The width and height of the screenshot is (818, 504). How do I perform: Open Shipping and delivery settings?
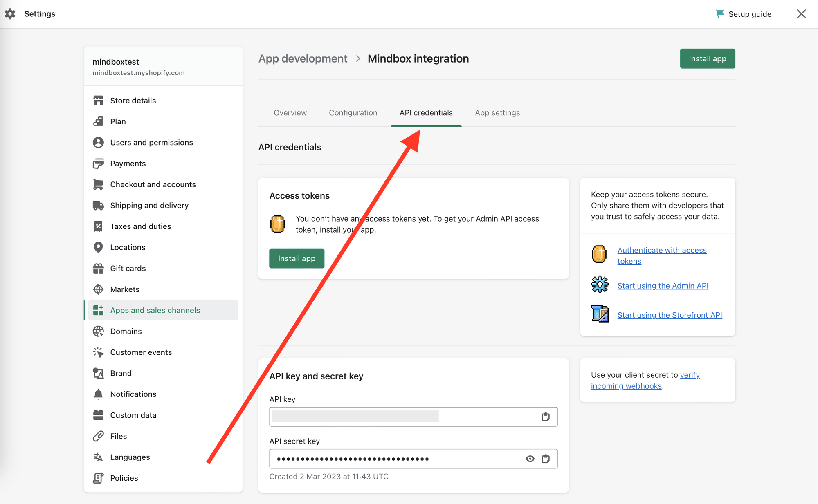click(163, 205)
